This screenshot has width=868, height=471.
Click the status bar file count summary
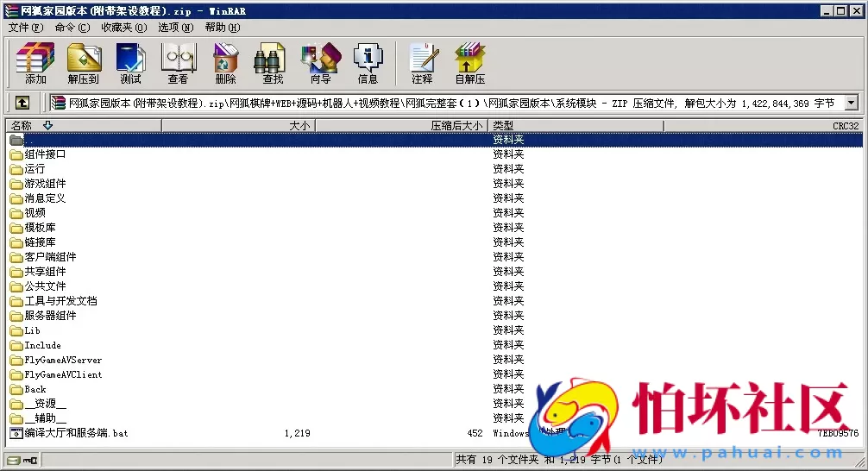click(558, 460)
